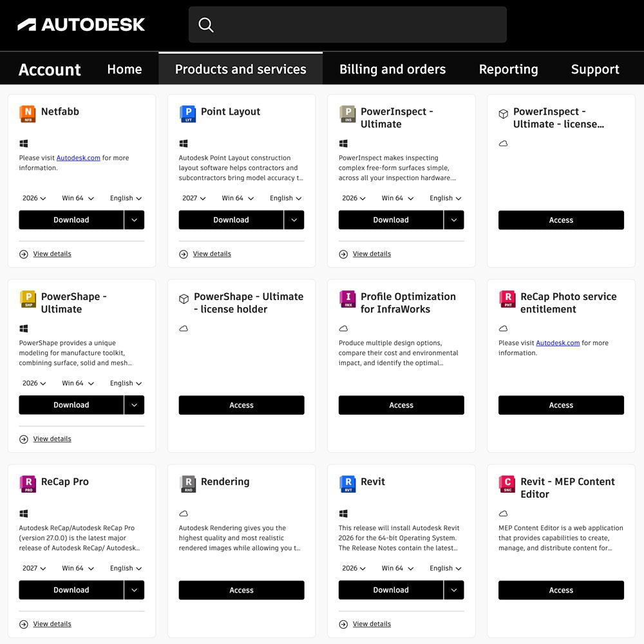Click the Revit MEP Content Editor icon
The width and height of the screenshot is (644, 644).
507,484
